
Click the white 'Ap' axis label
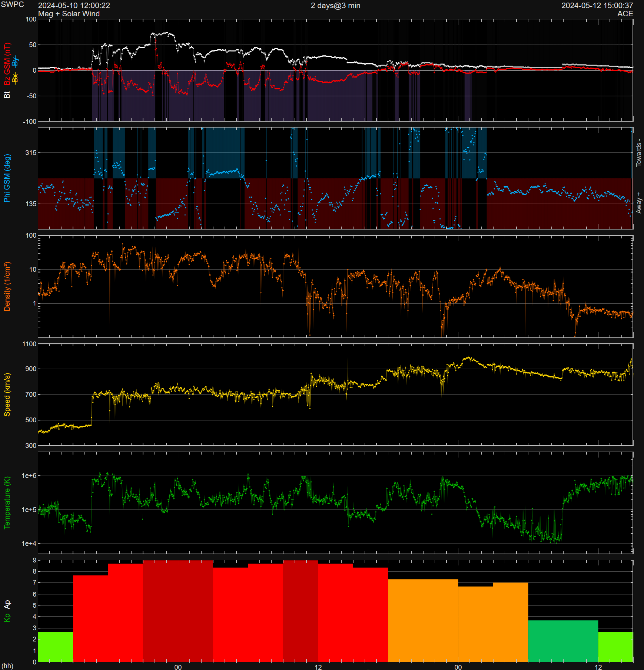point(7,605)
